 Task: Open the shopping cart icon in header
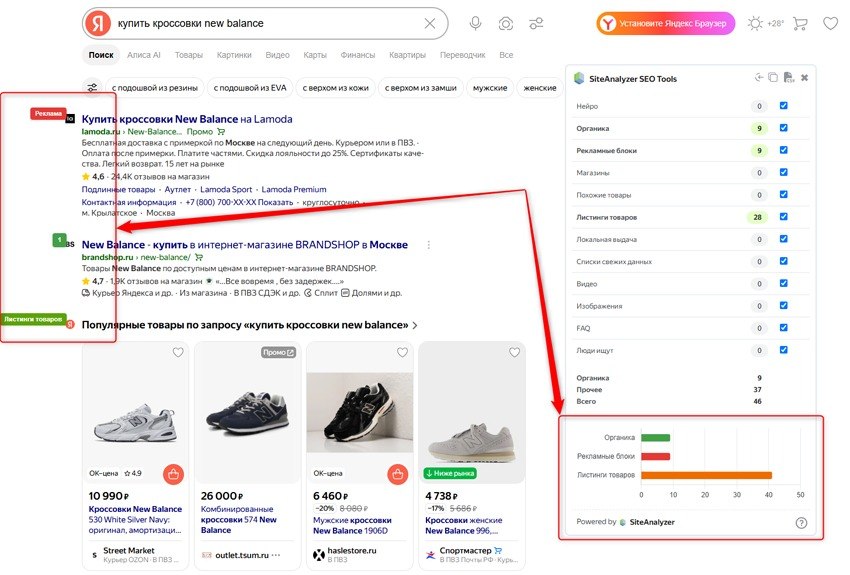tap(800, 23)
